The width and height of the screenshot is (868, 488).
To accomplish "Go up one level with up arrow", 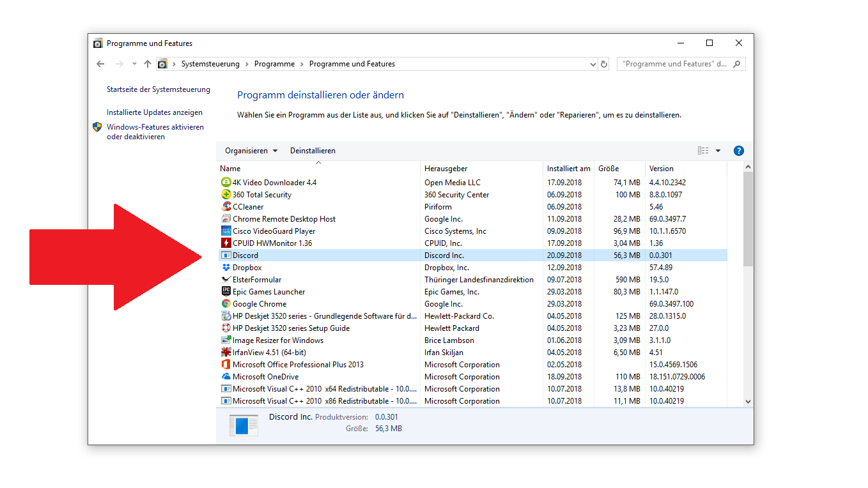I will click(x=148, y=64).
